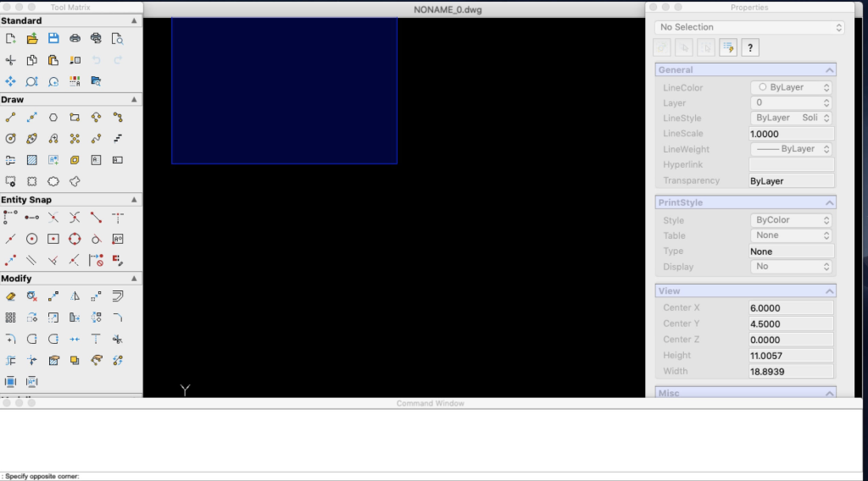Select the Rectangle draw tool
The height and width of the screenshot is (481, 868).
(x=75, y=117)
